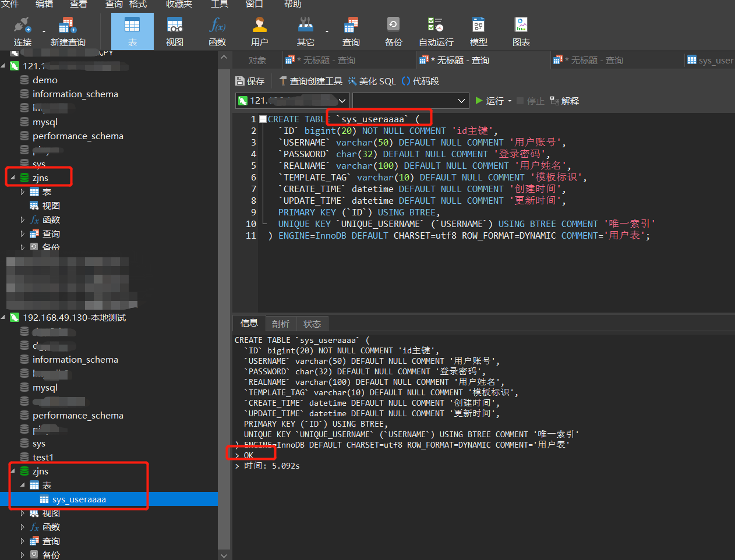Open the 查看 menu
735x560 pixels.
[79, 4]
